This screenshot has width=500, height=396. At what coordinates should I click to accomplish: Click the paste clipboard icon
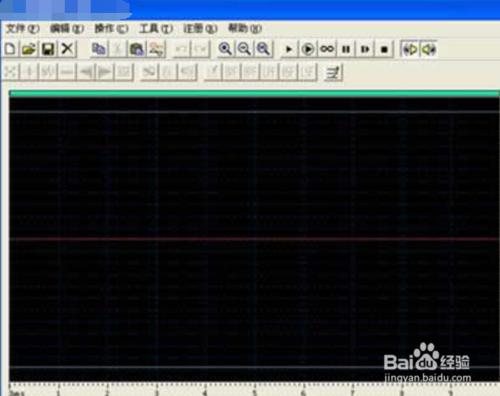point(137,49)
